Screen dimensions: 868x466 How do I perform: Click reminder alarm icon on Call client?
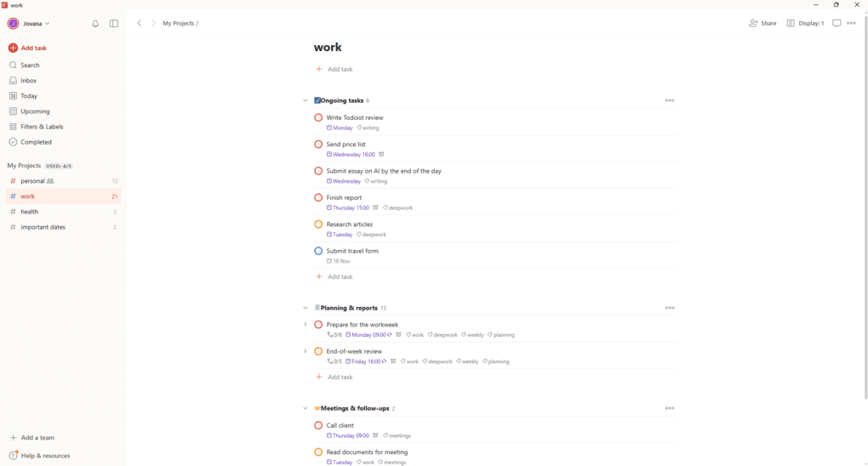click(375, 435)
